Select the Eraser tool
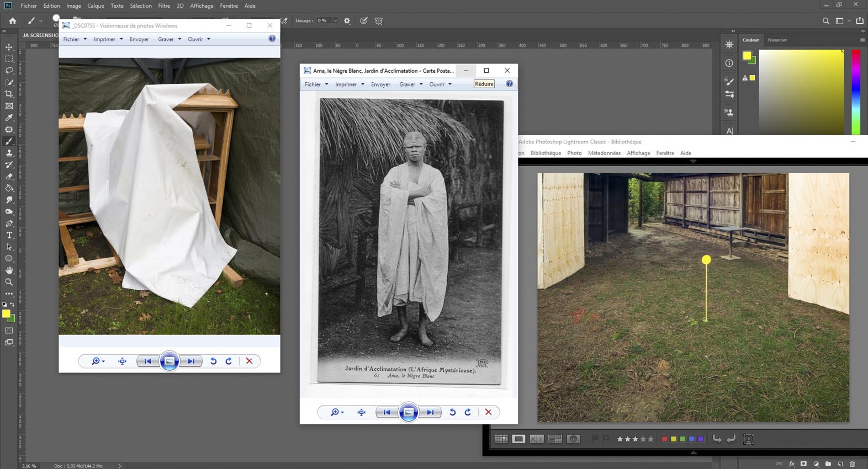 (x=9, y=177)
